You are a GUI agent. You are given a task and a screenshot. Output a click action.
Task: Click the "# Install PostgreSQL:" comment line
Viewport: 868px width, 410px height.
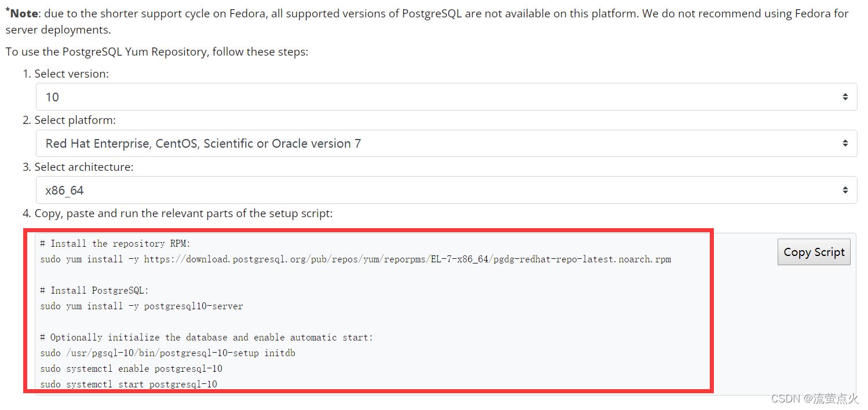(x=94, y=290)
